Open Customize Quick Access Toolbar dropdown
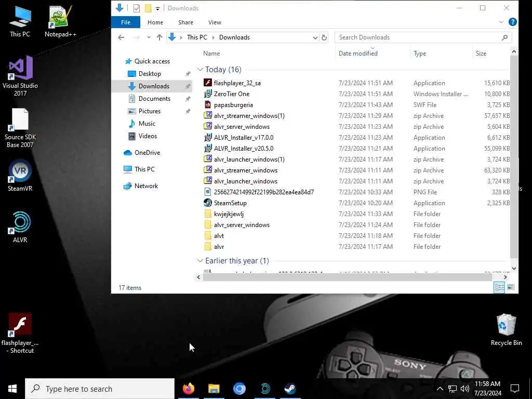The height and width of the screenshot is (399, 532). 157,8
